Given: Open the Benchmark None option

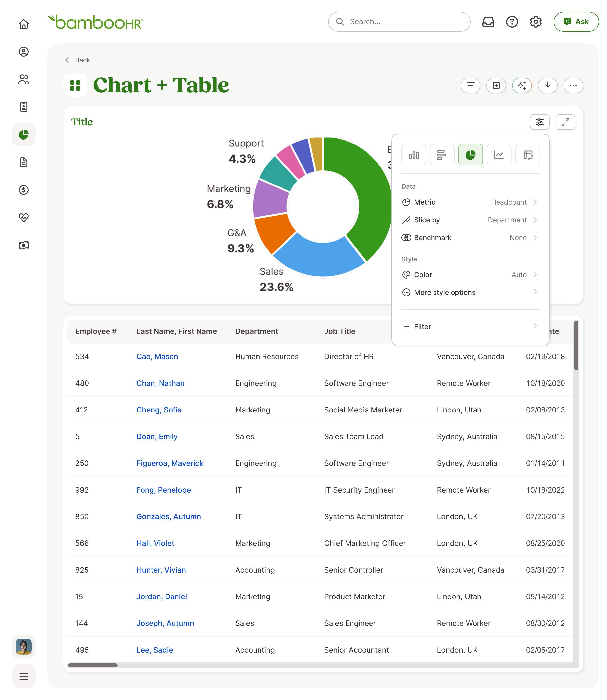Looking at the screenshot, I should pos(470,238).
